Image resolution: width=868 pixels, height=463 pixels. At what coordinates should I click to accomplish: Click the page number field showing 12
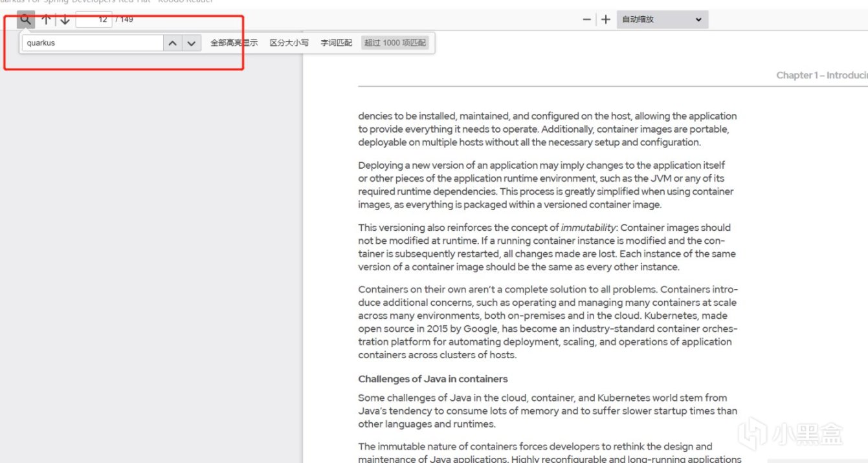[x=93, y=19]
